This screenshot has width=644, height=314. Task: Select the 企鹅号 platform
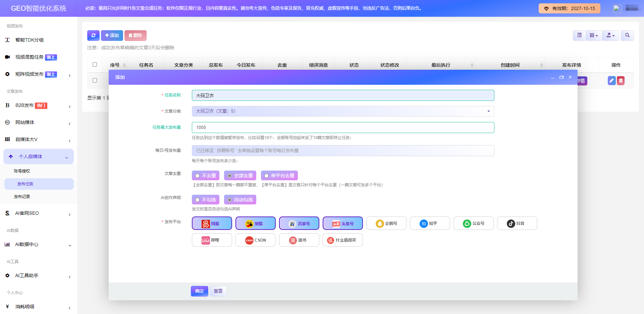386,223
